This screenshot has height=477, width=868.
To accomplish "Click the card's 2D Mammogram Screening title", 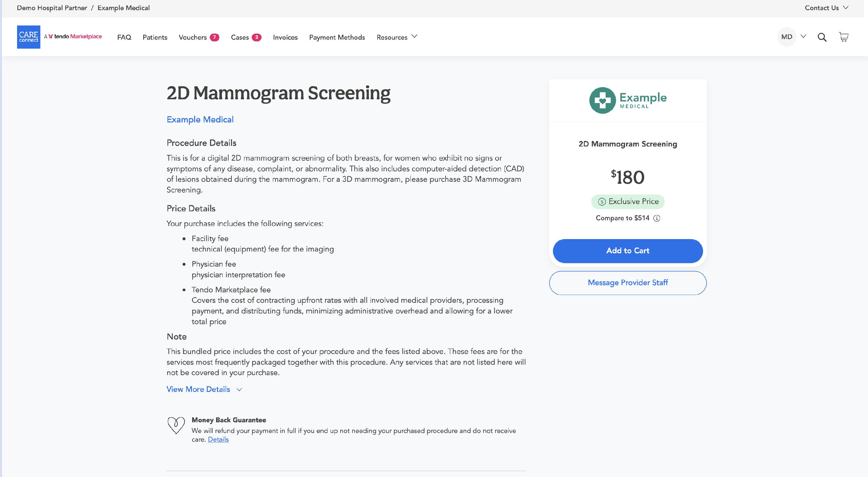I will [628, 144].
